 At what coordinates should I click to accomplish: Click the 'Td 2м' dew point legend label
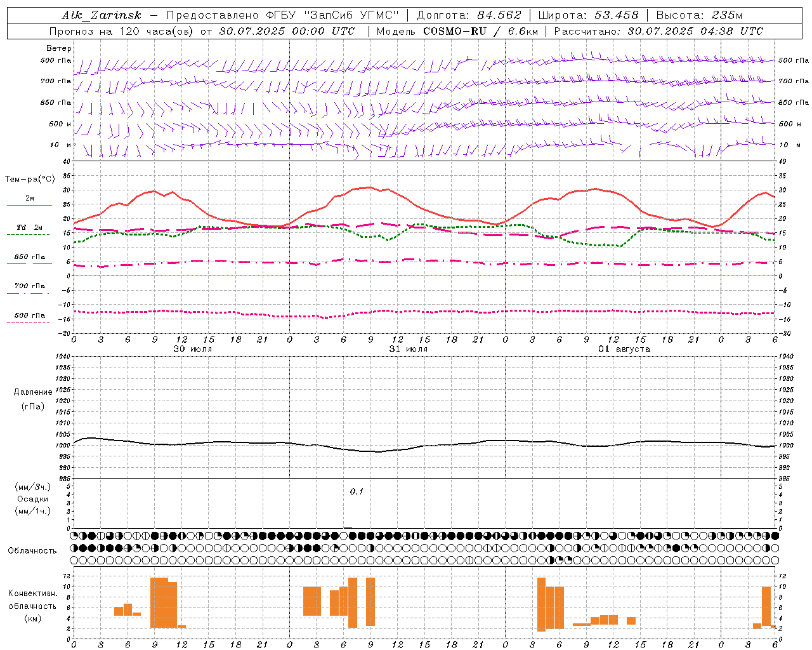30,227
